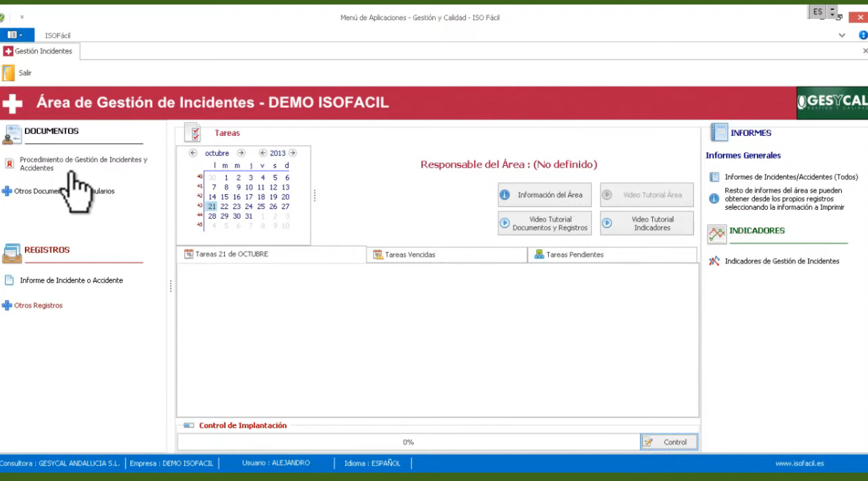Click the DOCUMENTOS section icon
Viewport: 868px width, 481px height.
(x=12, y=134)
